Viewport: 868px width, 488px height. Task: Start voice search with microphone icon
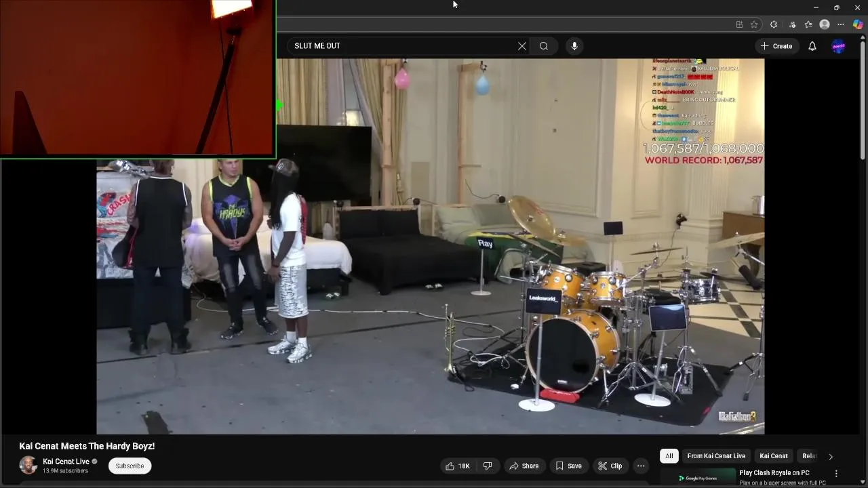tap(574, 46)
